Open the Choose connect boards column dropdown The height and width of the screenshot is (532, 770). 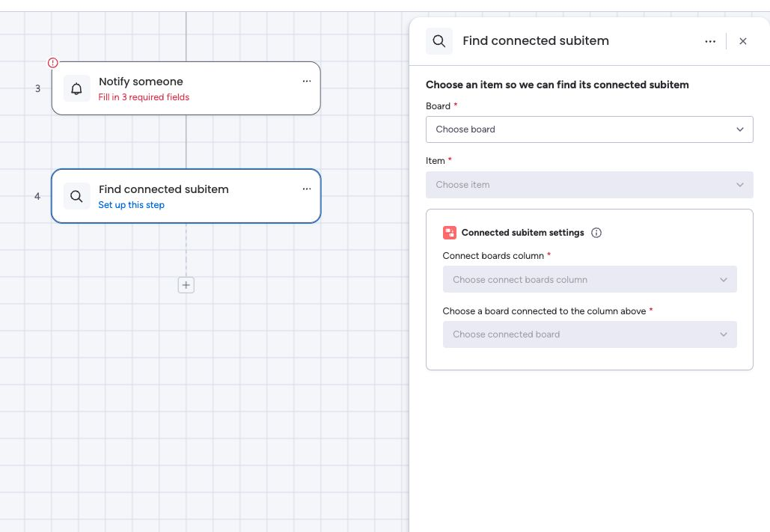[590, 280]
